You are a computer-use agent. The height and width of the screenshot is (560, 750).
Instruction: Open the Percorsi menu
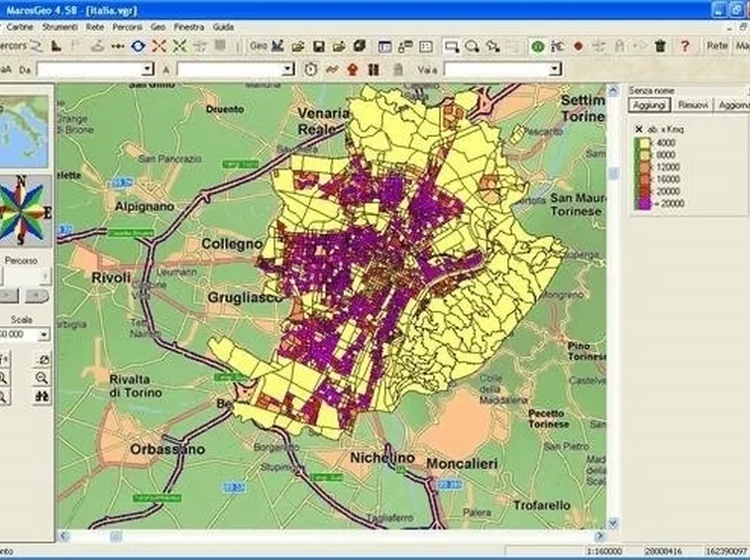127,27
